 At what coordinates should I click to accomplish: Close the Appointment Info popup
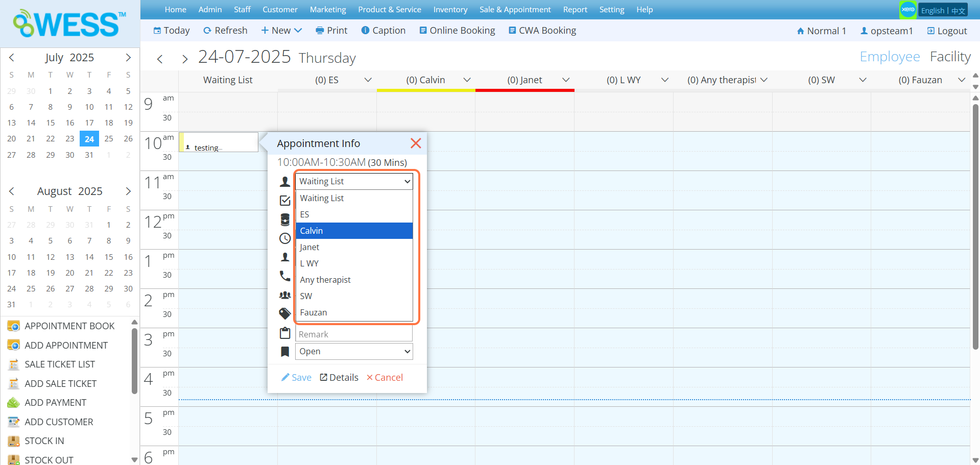click(x=416, y=143)
